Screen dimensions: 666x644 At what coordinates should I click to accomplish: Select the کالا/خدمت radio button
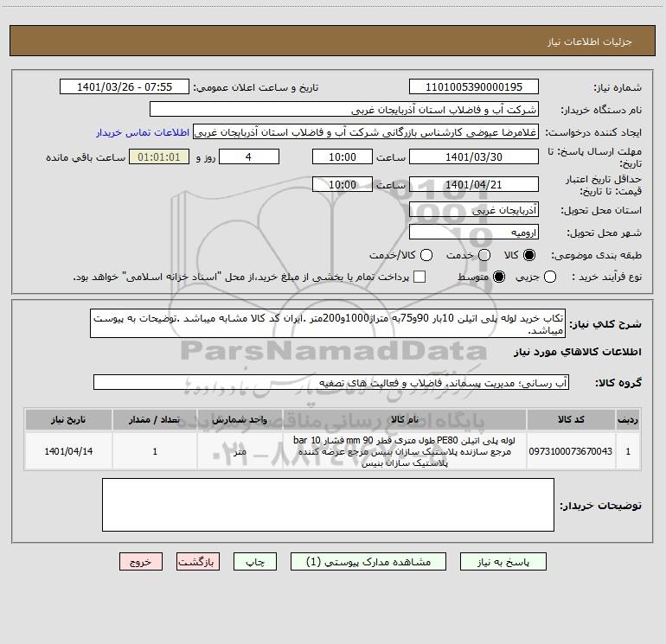pyautogui.click(x=426, y=255)
